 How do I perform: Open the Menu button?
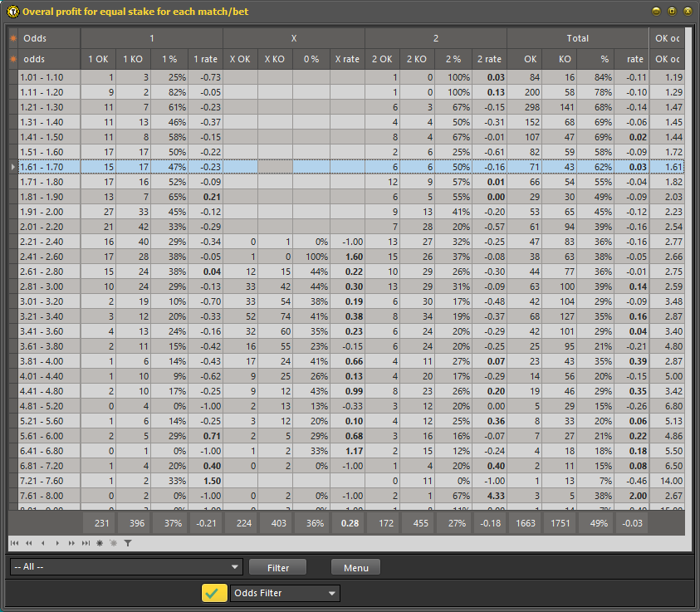coord(355,567)
